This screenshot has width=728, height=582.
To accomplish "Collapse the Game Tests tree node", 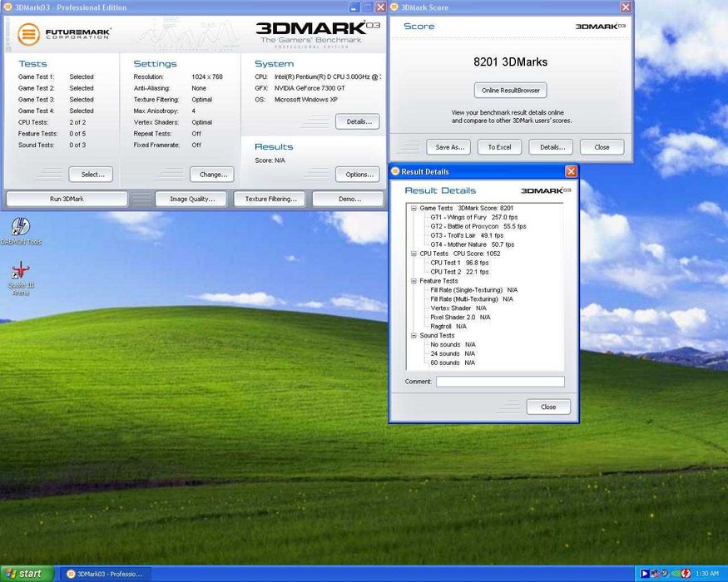I will 414,209.
